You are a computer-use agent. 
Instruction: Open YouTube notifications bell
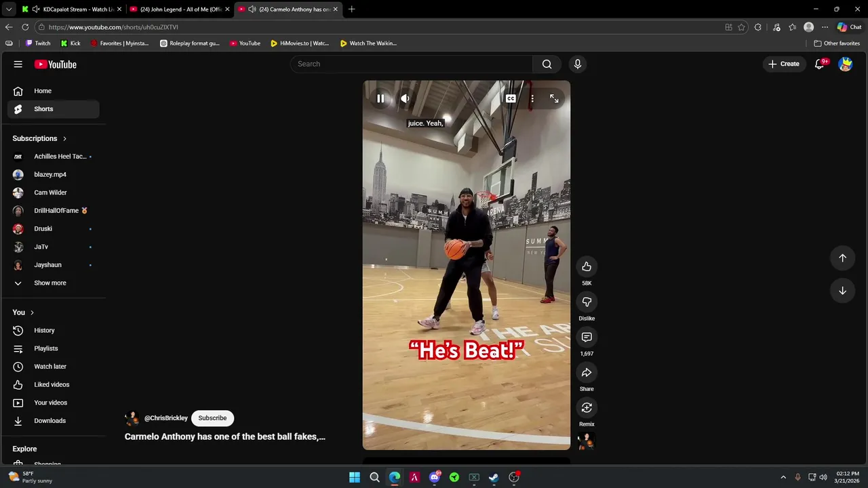tap(819, 64)
